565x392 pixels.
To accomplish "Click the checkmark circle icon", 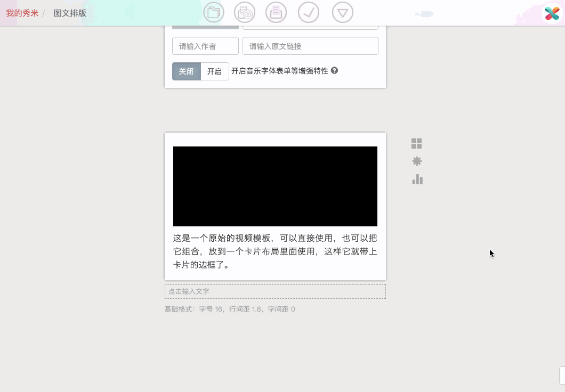I will [309, 12].
